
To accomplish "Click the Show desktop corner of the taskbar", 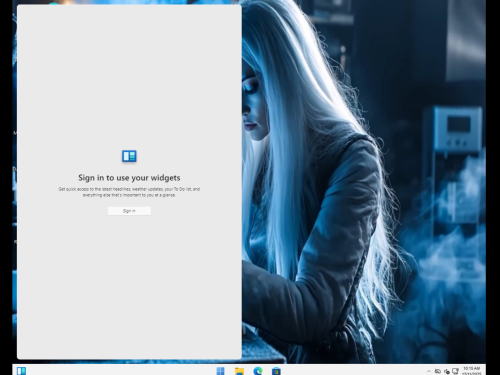I will [484, 370].
